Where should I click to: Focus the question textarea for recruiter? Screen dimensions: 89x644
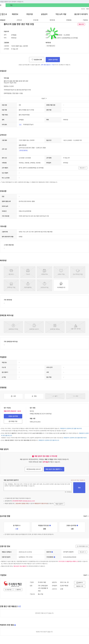point(38,486)
